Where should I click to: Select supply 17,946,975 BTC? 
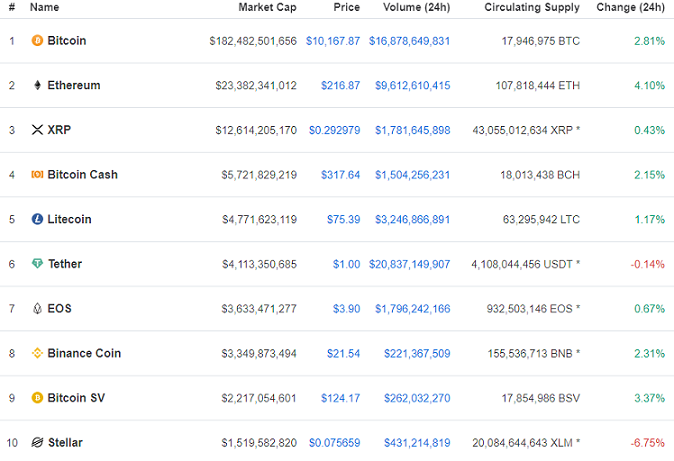click(x=541, y=41)
